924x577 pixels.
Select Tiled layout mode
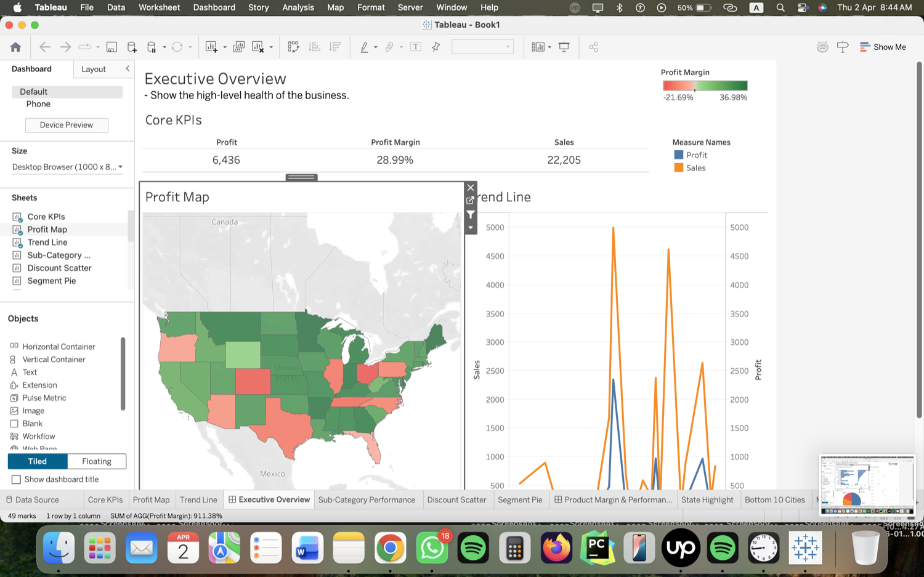[x=37, y=461]
